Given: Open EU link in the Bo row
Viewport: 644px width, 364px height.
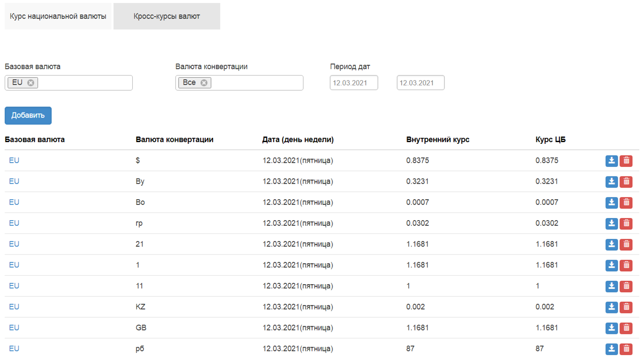Looking at the screenshot, I should [14, 202].
